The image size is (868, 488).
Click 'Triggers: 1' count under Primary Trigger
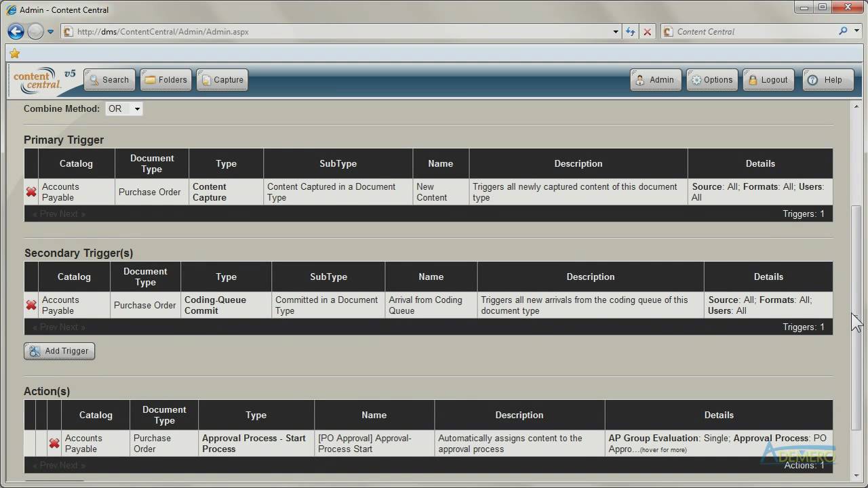803,213
